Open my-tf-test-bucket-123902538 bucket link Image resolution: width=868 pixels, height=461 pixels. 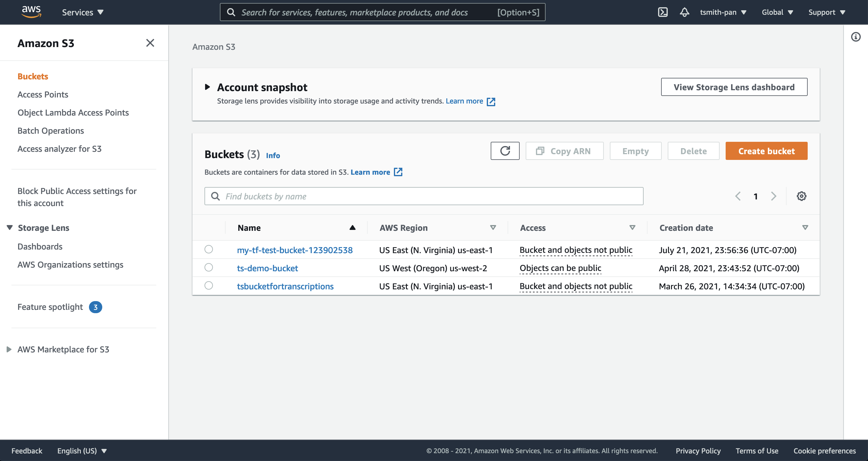coord(294,250)
